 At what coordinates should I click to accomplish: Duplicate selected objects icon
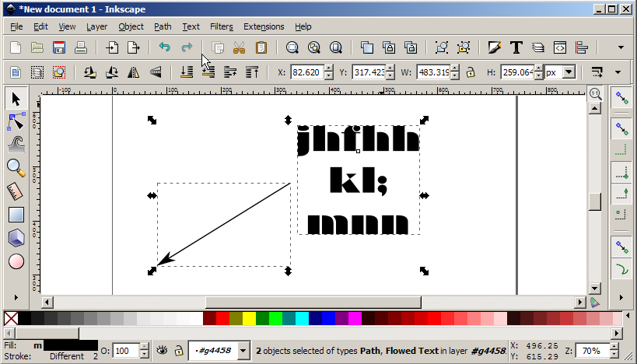pyautogui.click(x=367, y=47)
